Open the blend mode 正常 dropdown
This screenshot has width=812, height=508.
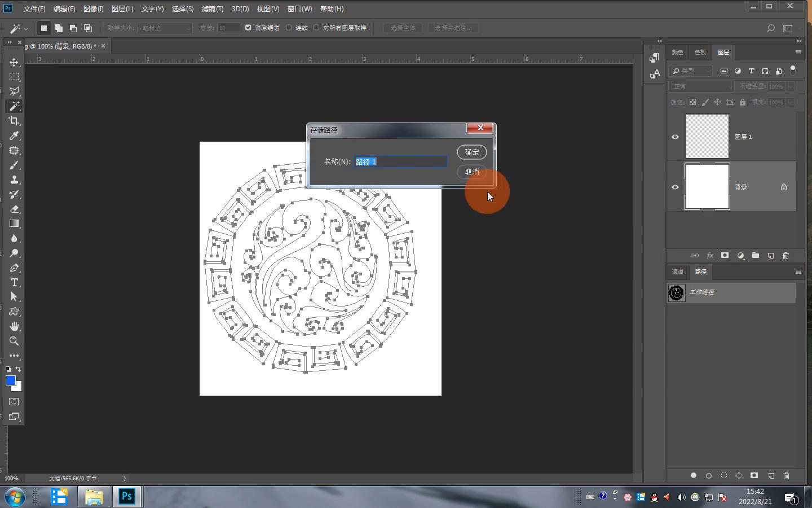pos(701,86)
